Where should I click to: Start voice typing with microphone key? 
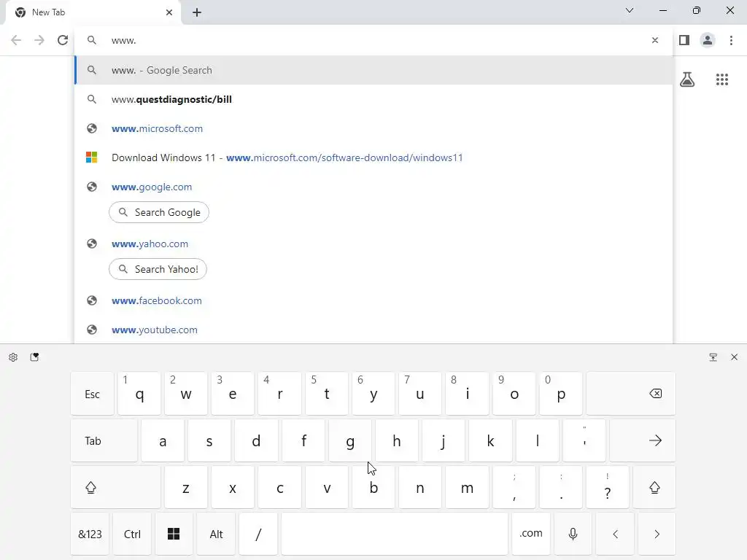[x=573, y=534]
